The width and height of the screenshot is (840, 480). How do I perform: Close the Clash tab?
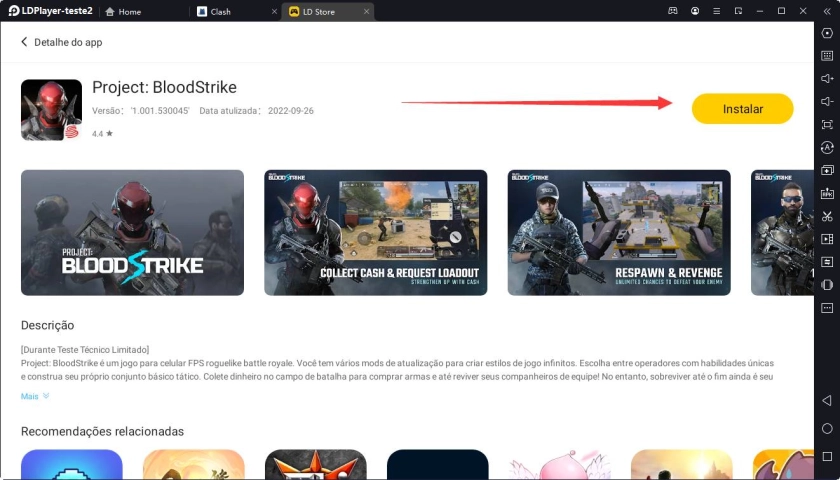point(274,12)
